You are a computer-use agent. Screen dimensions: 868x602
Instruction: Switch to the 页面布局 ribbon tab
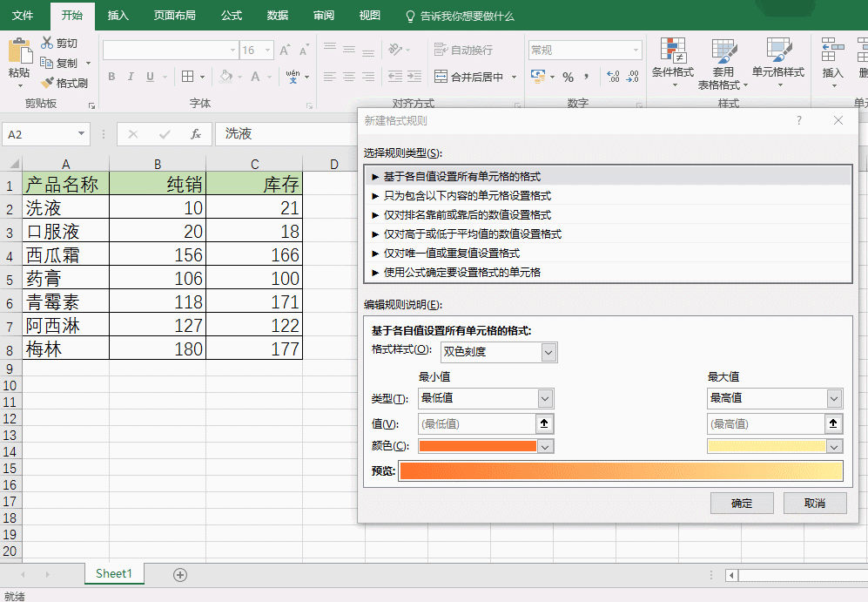[x=174, y=16]
